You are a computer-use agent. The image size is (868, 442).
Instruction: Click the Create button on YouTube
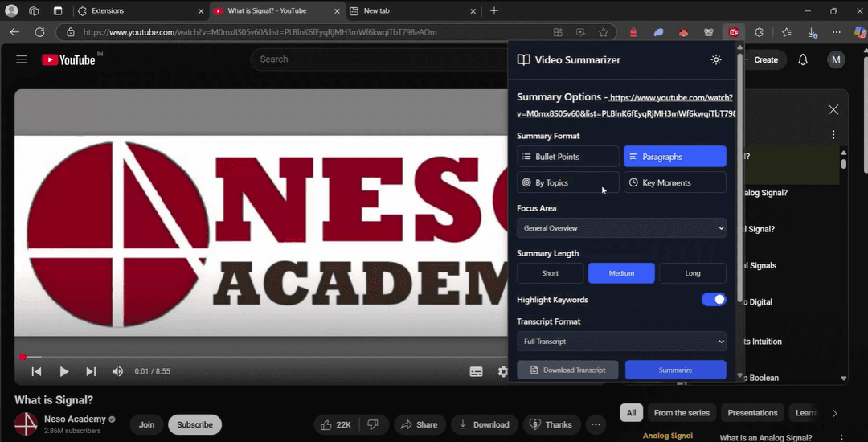point(764,59)
